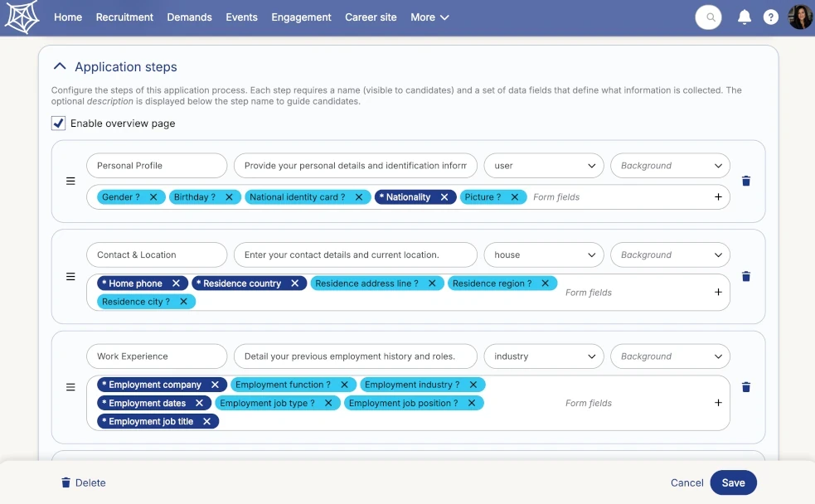
Task: Grab the Personal Profile step reorder handle
Action: pyautogui.click(x=70, y=181)
